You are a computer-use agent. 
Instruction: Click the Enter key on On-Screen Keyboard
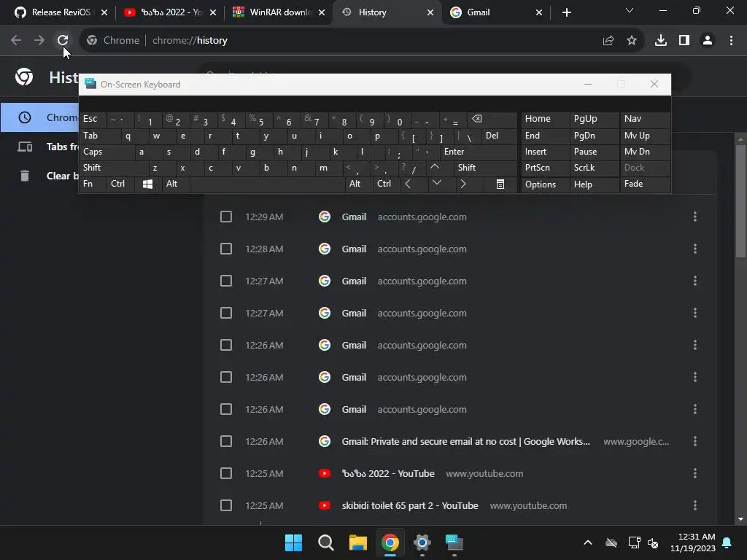coord(479,152)
